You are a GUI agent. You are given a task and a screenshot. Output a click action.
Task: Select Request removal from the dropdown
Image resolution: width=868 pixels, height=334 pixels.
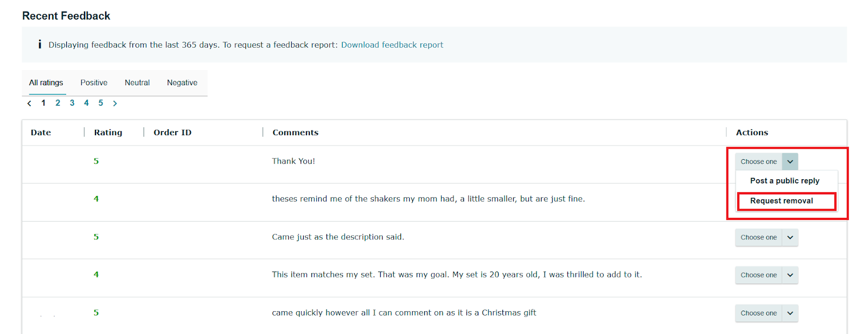point(781,201)
